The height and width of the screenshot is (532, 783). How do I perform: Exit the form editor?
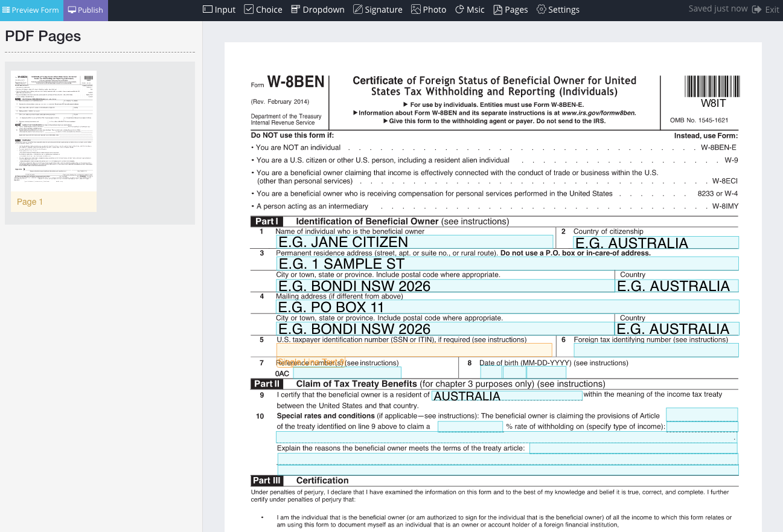(765, 10)
